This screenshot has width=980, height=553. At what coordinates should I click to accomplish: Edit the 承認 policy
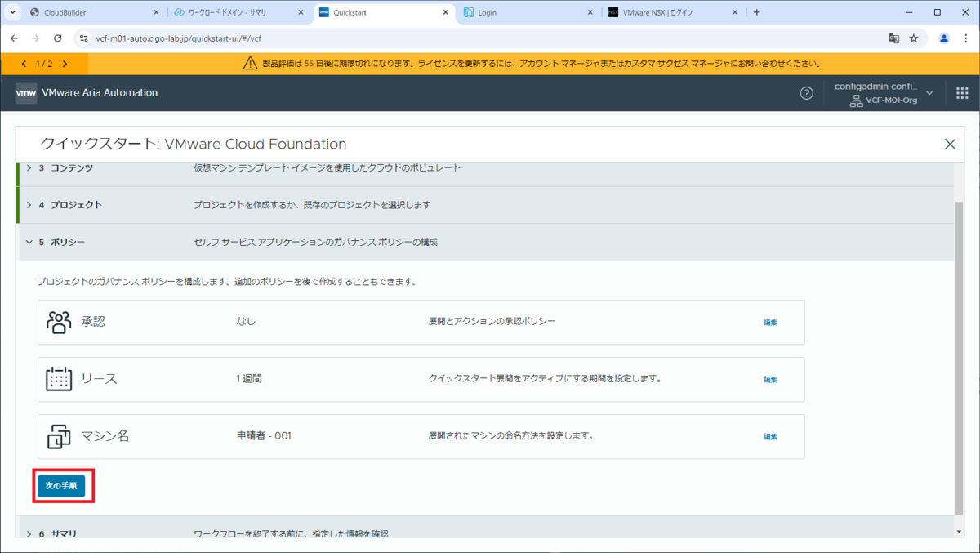coord(770,322)
